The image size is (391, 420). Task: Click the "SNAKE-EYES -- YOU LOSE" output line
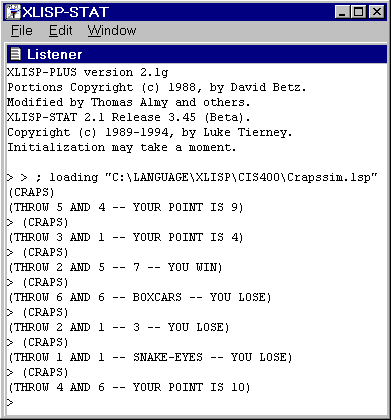[150, 357]
